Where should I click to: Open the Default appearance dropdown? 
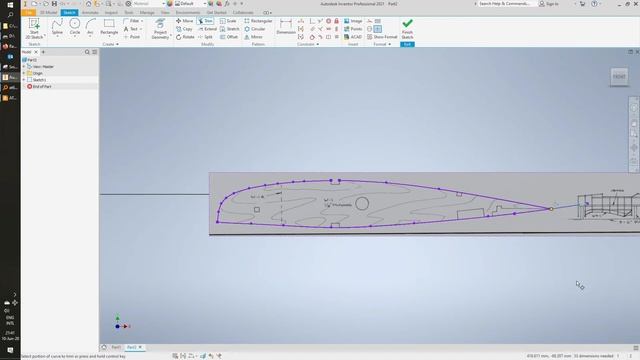(190, 4)
